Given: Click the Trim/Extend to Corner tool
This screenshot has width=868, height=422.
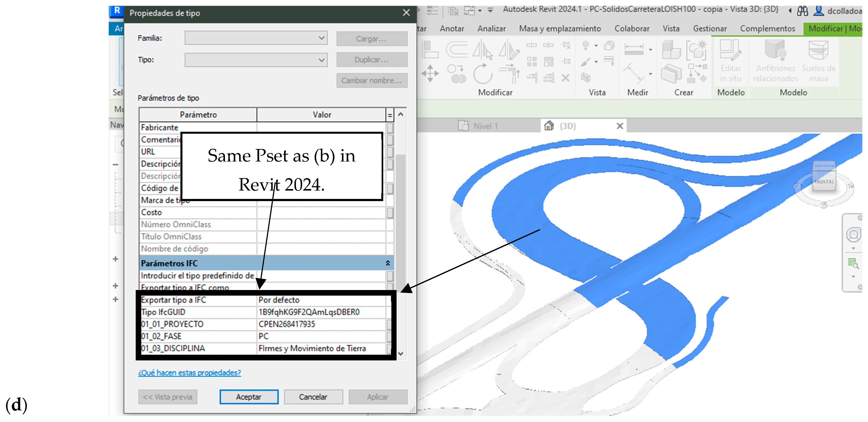Looking at the screenshot, I should [x=509, y=74].
